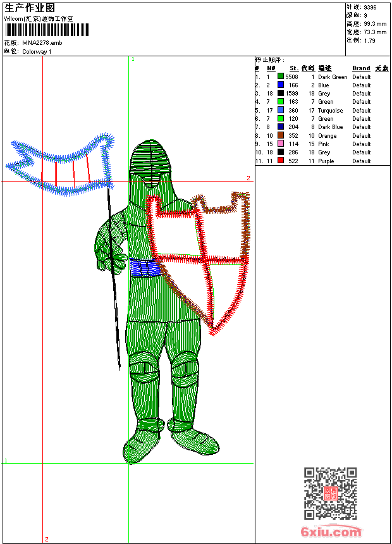
Task: Click the Colorway 1 label
Action: click(x=37, y=52)
